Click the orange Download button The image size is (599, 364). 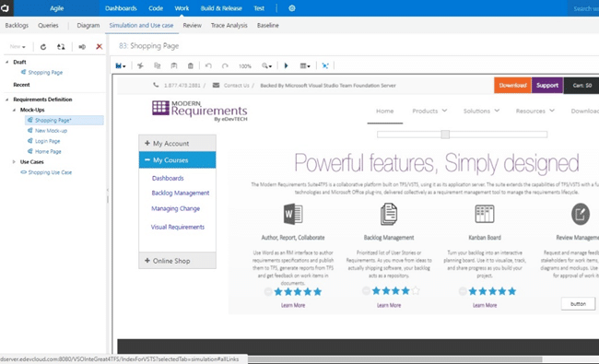(x=512, y=85)
